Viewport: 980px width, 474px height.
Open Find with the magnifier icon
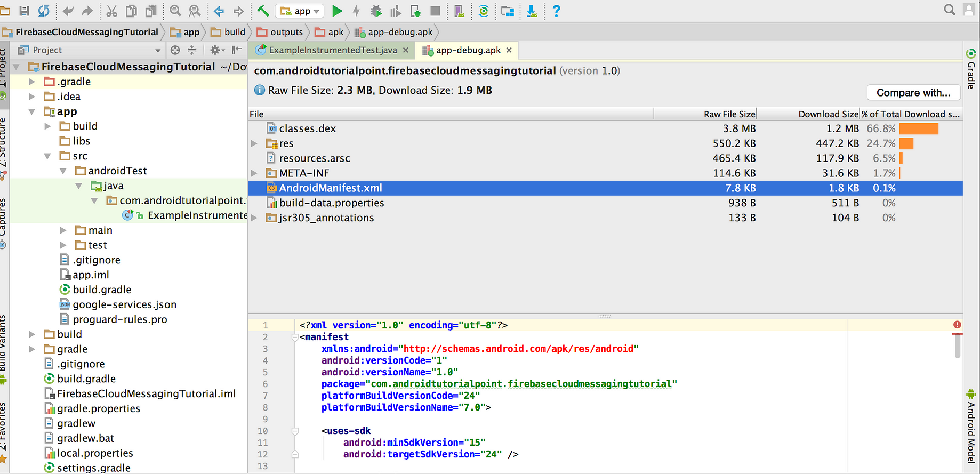[175, 11]
